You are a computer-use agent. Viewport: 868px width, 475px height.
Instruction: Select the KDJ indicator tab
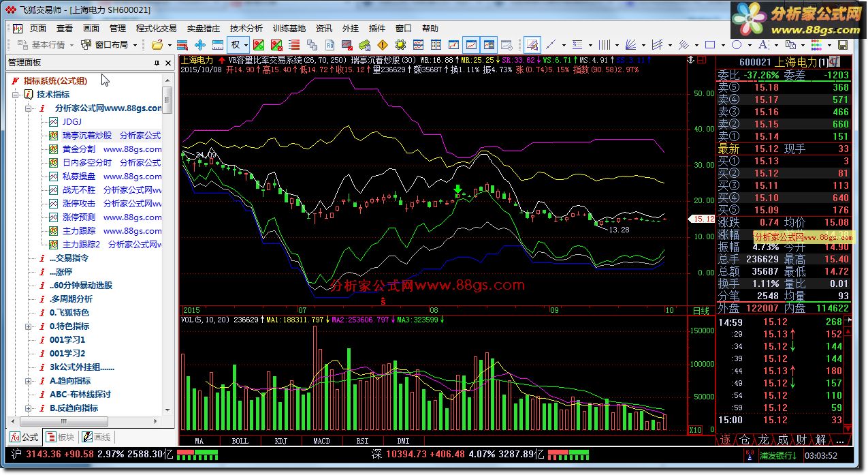(280, 441)
